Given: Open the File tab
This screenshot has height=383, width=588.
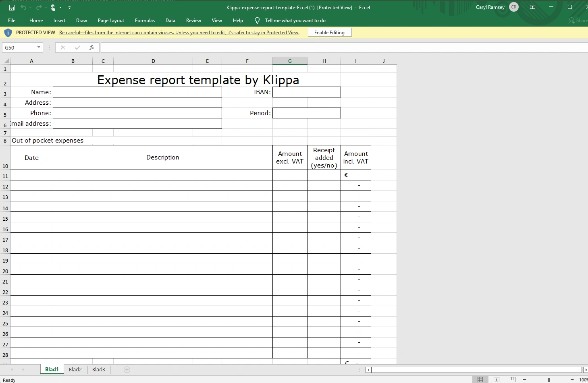Looking at the screenshot, I should pos(12,21).
